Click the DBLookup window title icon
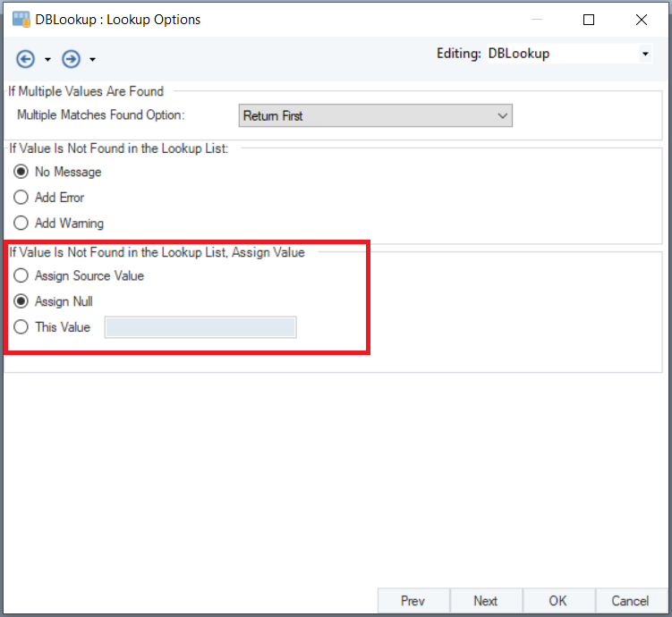The height and width of the screenshot is (617, 672). click(21, 20)
